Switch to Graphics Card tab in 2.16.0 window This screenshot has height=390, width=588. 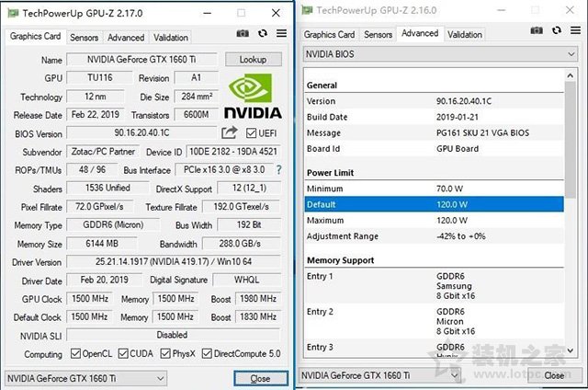329,35
